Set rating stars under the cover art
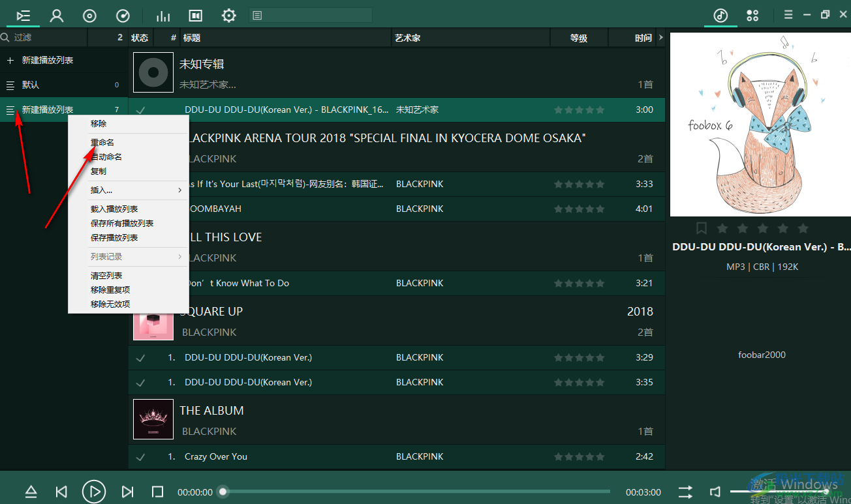Screen dimensions: 851x504 pos(763,228)
